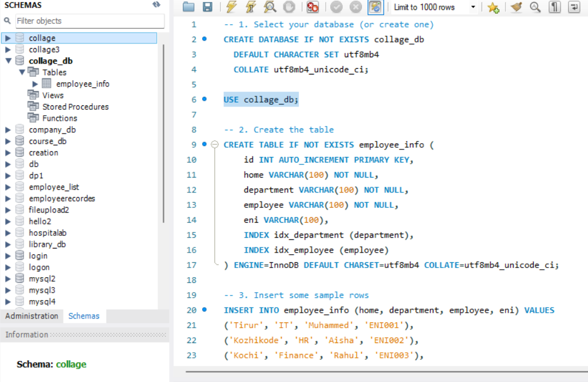Execute the SQL script with the lightning bolt
588x382 pixels.
(231, 7)
